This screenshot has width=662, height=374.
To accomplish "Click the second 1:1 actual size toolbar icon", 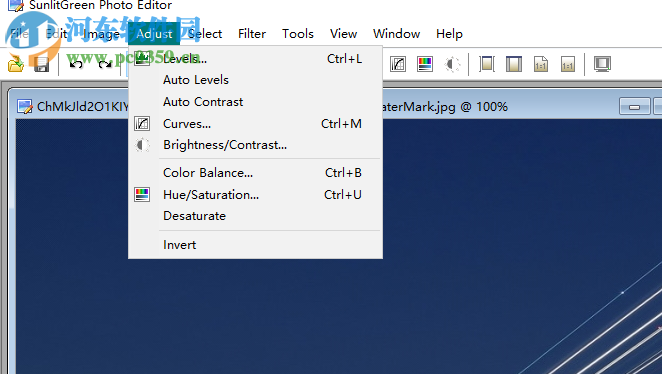I will point(568,64).
